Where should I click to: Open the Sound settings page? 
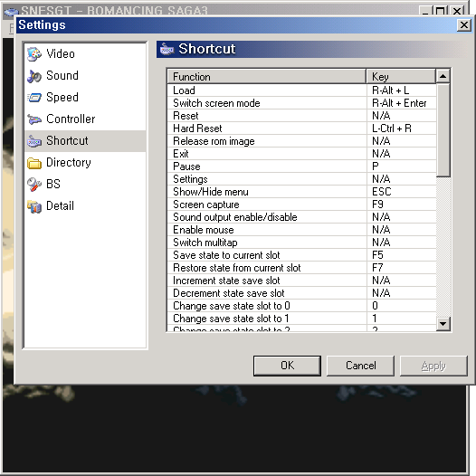click(x=62, y=76)
